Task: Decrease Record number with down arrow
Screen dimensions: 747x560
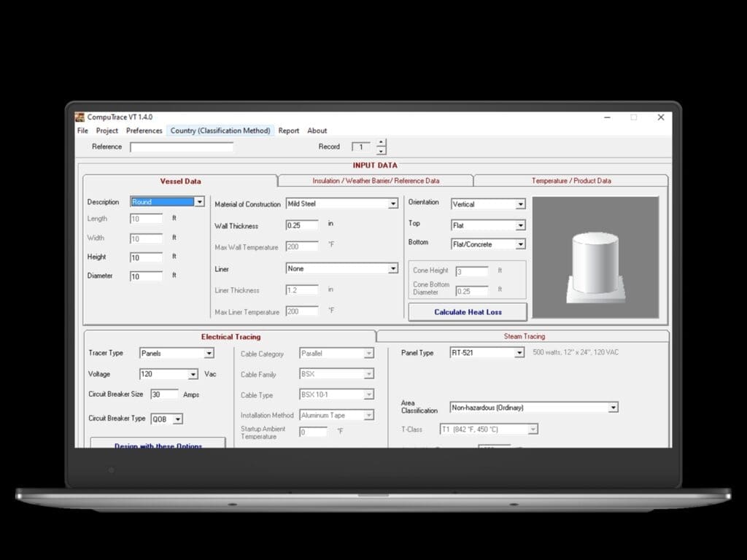Action: (381, 151)
